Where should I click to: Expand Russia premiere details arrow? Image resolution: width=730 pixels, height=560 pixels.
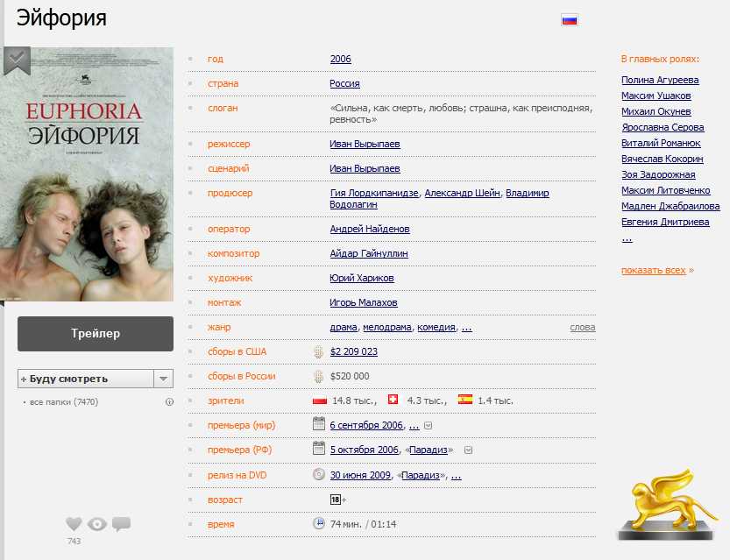468,450
